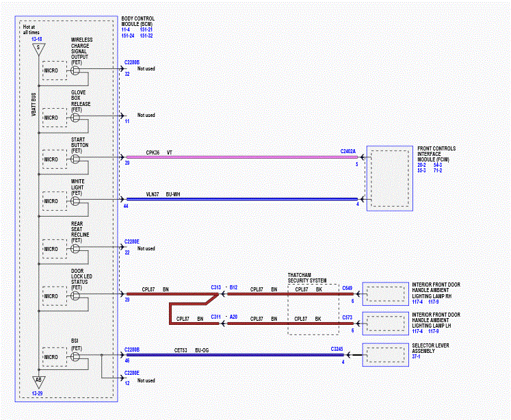Image resolution: width=511 pixels, height=420 pixels.
Task: Click the VBATT BUS label
Action: [34, 104]
